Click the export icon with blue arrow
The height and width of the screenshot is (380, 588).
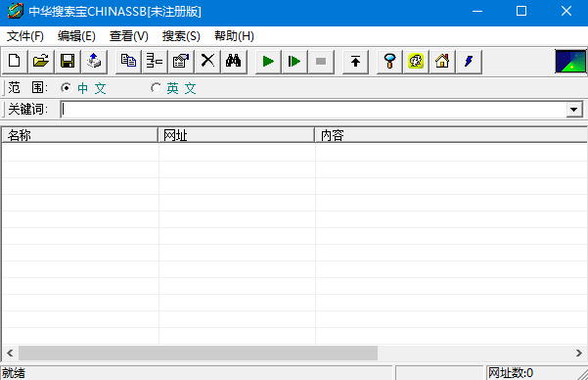click(94, 61)
